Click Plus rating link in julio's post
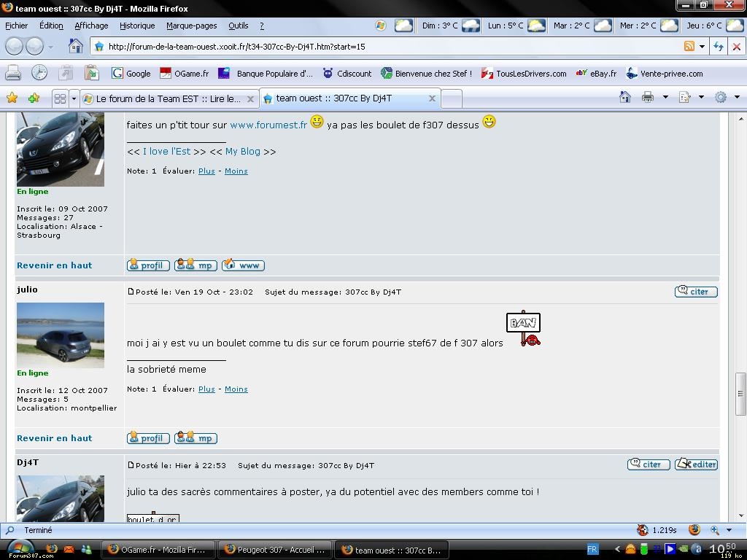 click(206, 389)
